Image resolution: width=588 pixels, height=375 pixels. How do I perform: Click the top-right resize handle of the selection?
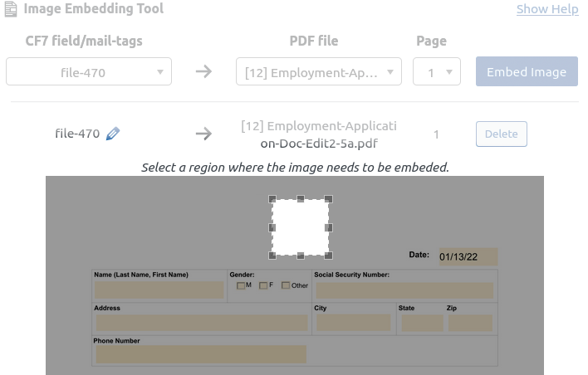coord(329,199)
